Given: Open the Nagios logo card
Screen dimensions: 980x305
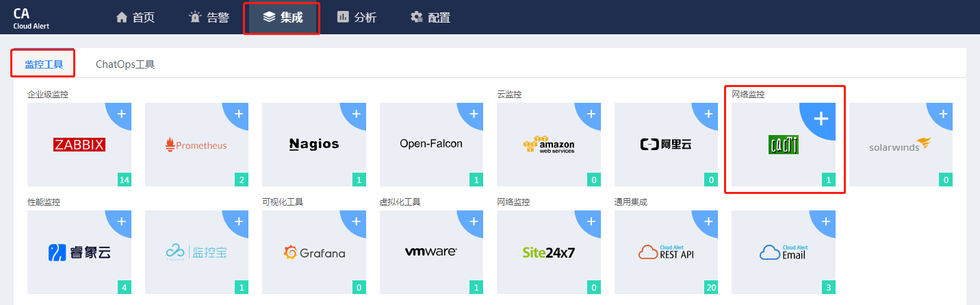Looking at the screenshot, I should click(314, 144).
